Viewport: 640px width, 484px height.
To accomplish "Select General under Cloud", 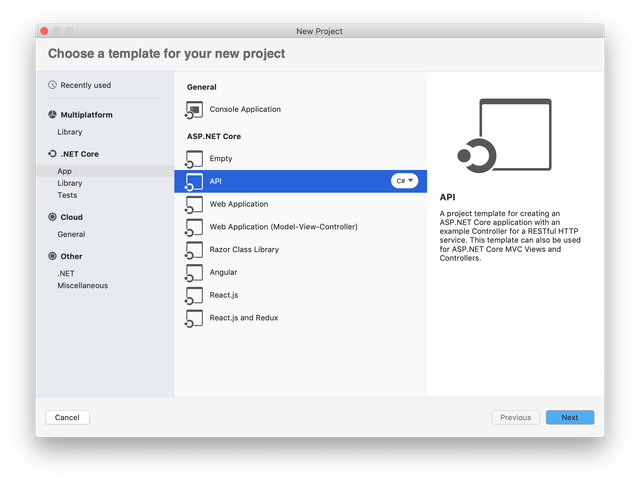I will (71, 234).
